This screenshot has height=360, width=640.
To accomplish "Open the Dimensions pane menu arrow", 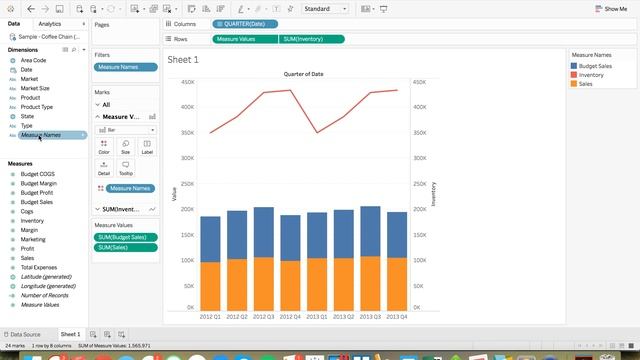I will [x=84, y=50].
